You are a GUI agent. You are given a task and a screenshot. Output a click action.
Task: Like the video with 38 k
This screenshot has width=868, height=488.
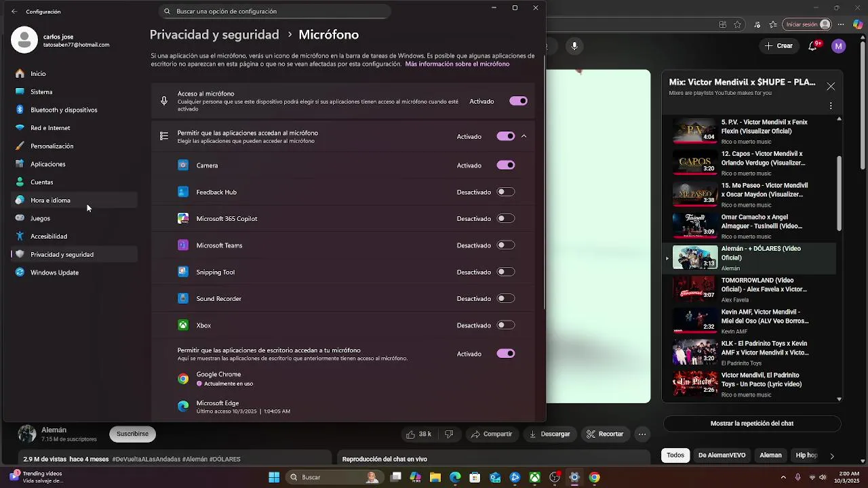[419, 434]
